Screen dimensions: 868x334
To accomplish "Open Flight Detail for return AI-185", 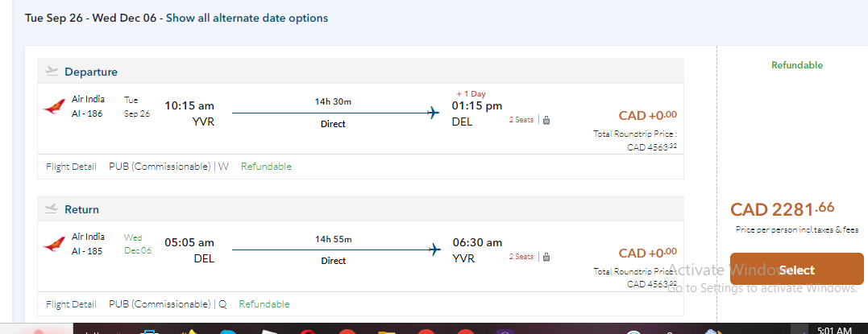I will [71, 304].
